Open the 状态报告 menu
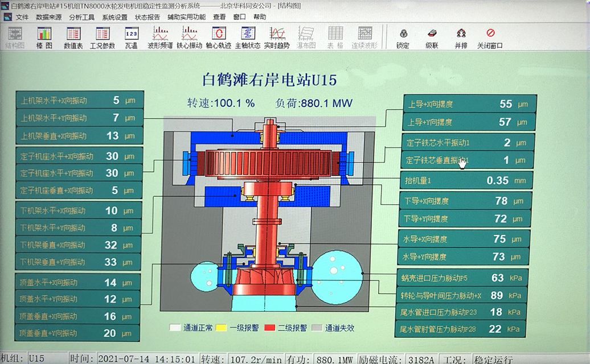 [147, 17]
